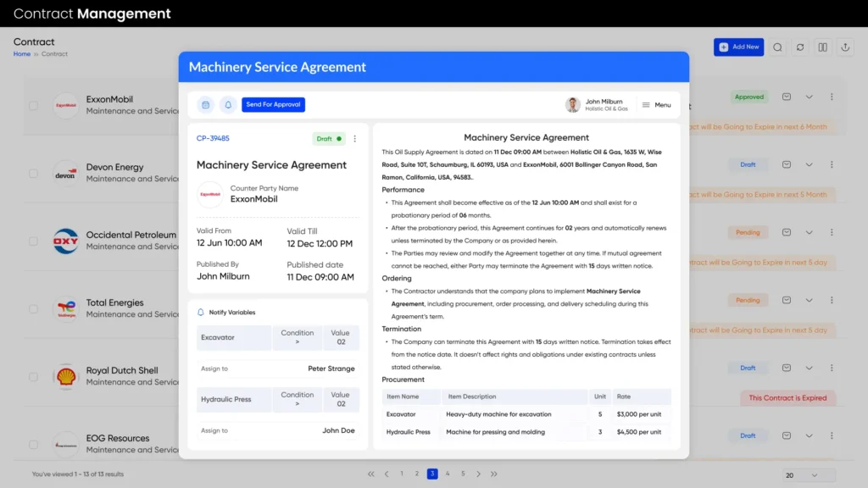Navigate to Home via the breadcrumb
The width and height of the screenshot is (868, 488).
click(x=21, y=53)
